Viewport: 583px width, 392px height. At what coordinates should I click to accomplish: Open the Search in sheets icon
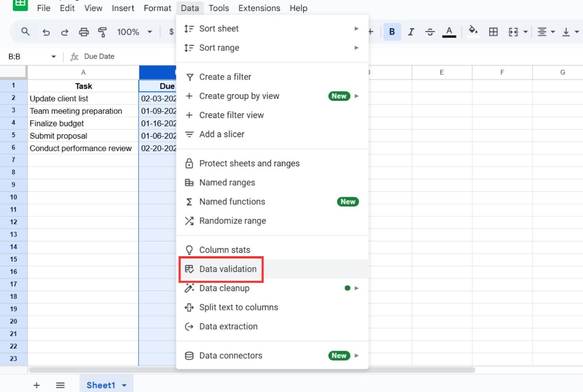26,32
